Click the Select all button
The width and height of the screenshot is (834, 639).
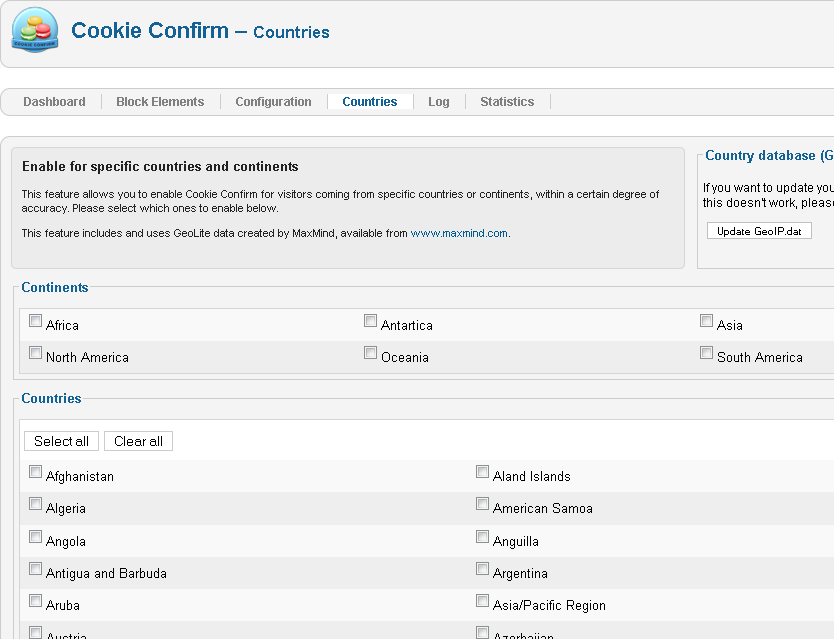[61, 441]
